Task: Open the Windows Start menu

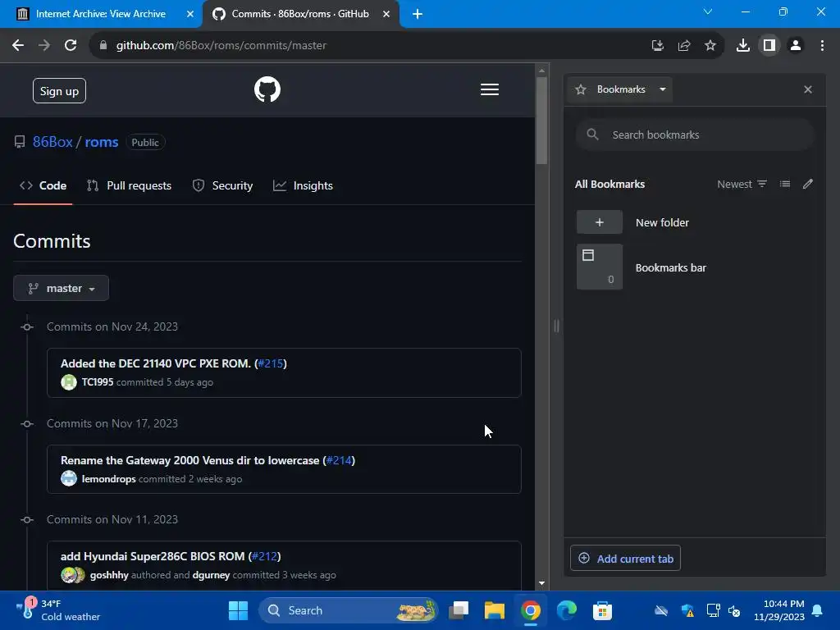Action: (239, 610)
